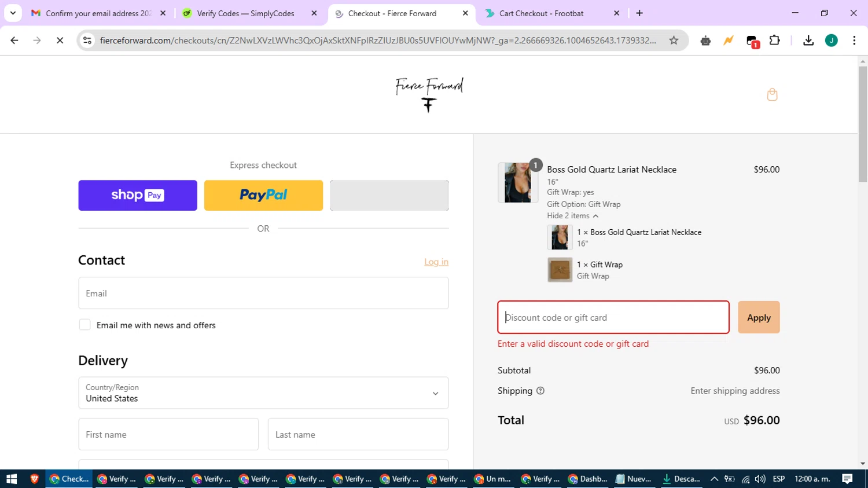The height and width of the screenshot is (488, 868).
Task: Go forward in browser history
Action: [x=37, y=40]
